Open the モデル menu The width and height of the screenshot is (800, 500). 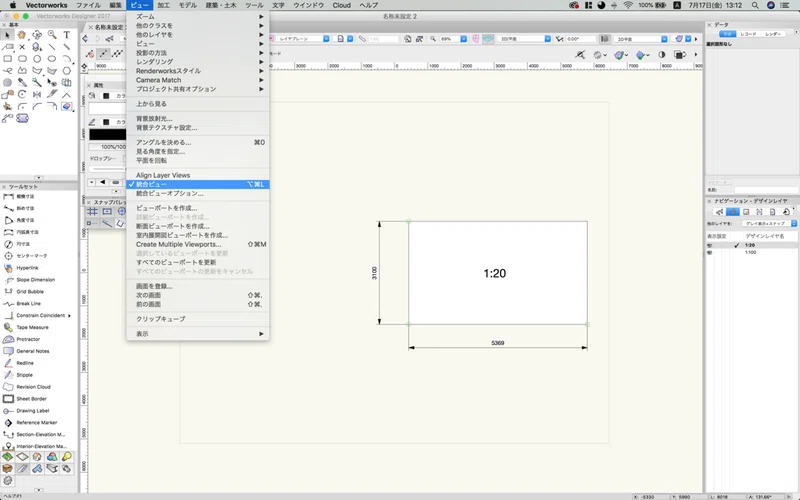(x=188, y=5)
